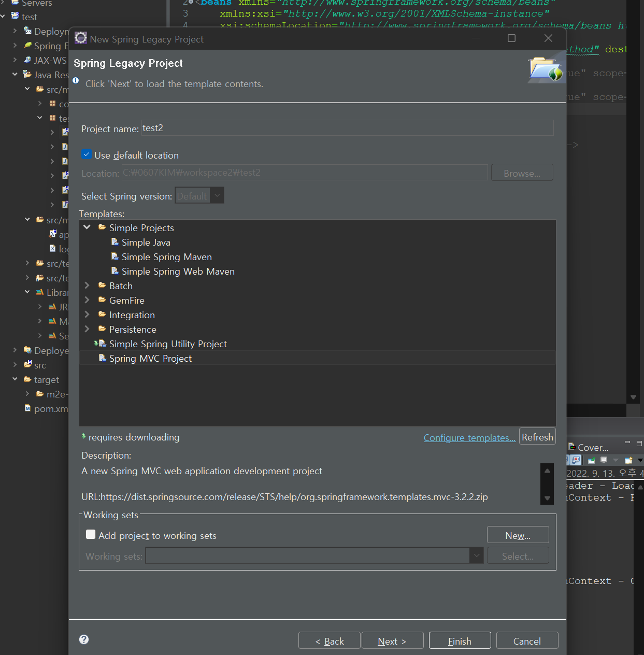The height and width of the screenshot is (655, 644).
Task: Click Simple Spring Utility Project icon
Action: pyautogui.click(x=100, y=344)
